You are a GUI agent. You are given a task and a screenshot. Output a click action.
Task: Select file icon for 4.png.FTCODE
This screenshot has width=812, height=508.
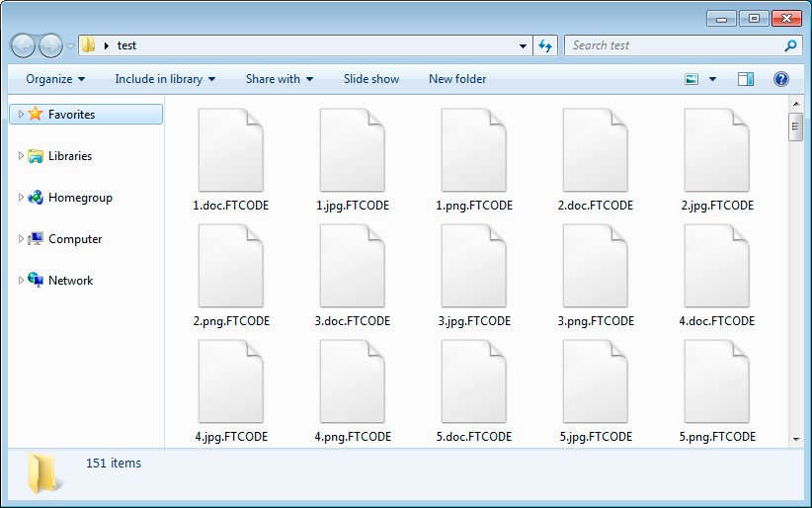click(x=352, y=381)
